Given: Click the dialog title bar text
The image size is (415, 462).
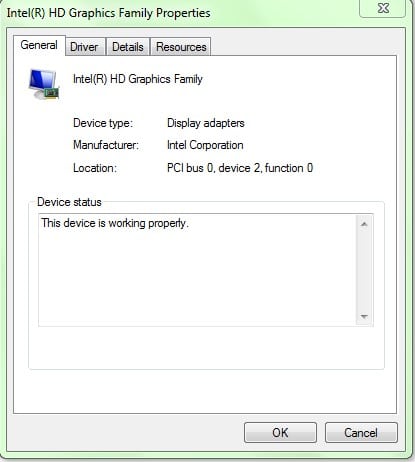Looking at the screenshot, I should (x=109, y=13).
